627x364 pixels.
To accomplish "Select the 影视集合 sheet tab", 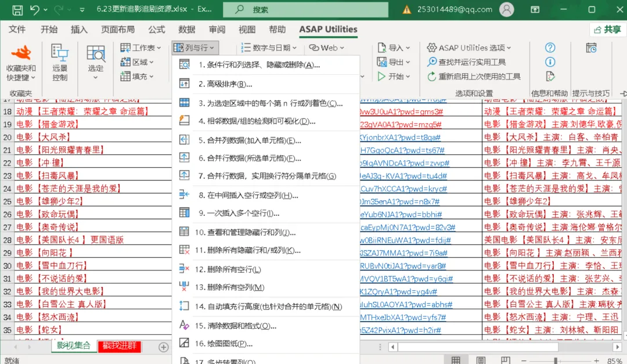I will pos(74,345).
